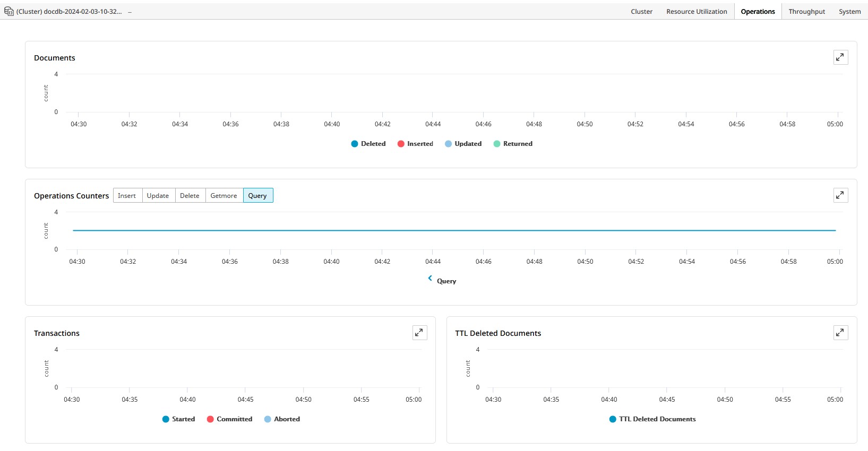Collapse the cluster docdb header section

(x=130, y=12)
